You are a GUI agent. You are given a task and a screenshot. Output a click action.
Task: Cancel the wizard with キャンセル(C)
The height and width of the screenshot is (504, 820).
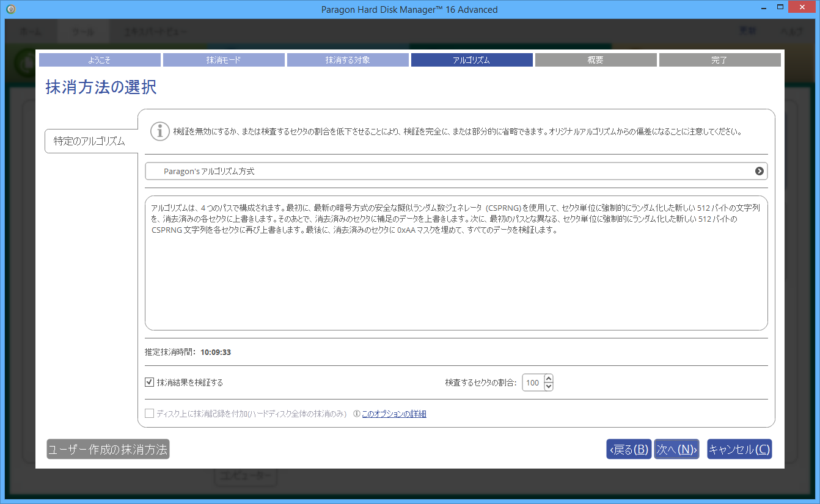pyautogui.click(x=739, y=449)
